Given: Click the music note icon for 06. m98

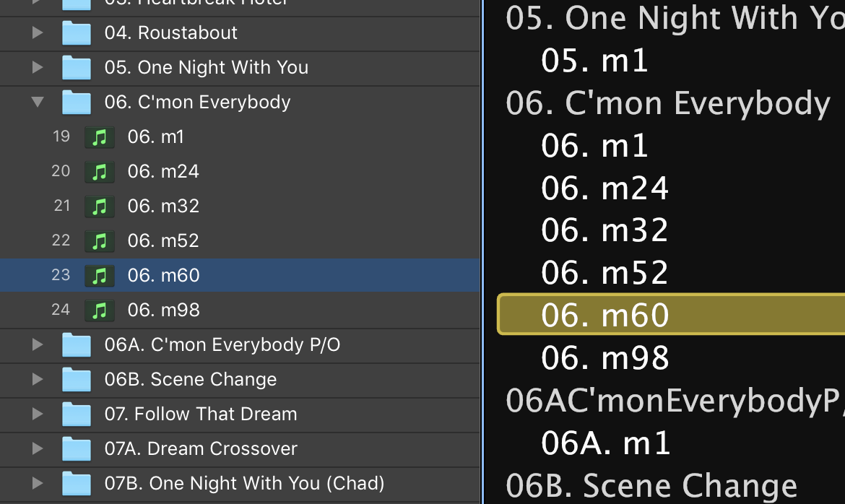Looking at the screenshot, I should pos(100,310).
